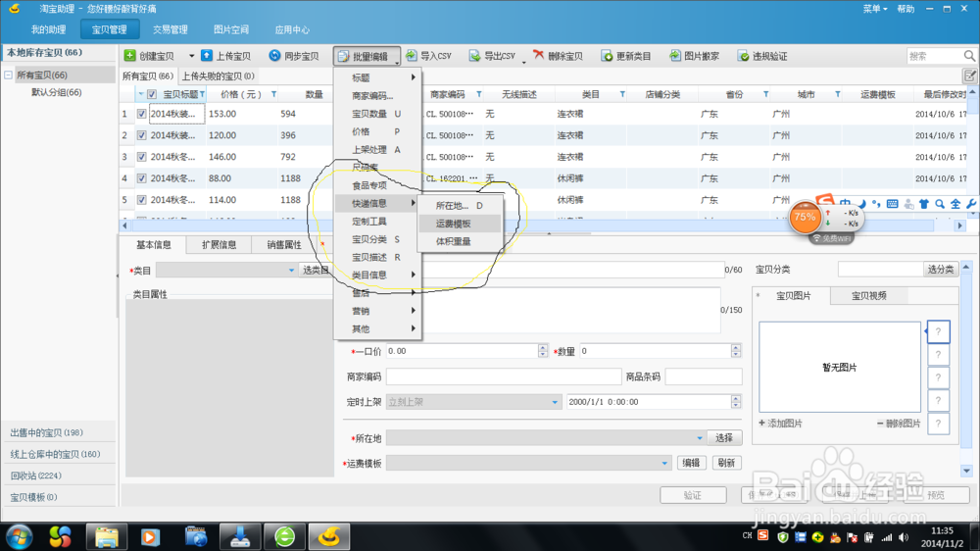Image resolution: width=980 pixels, height=551 pixels.
Task: Open the file explorer taskbar icon
Action: pos(107,537)
